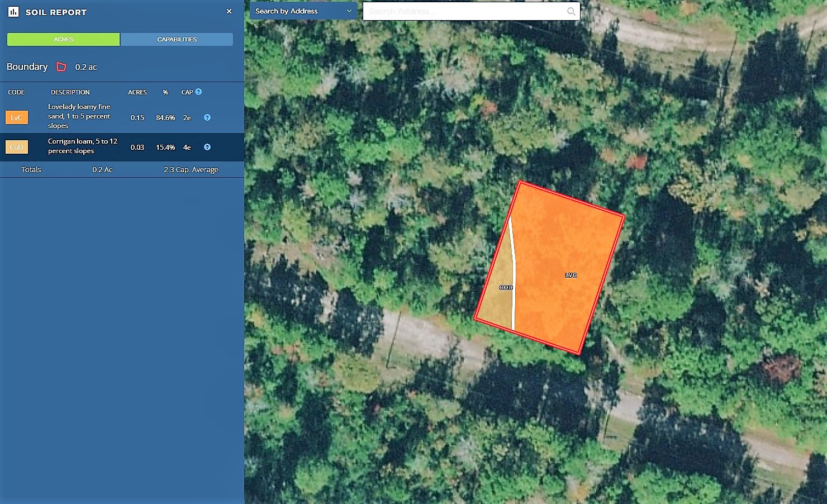Click the help icon beside CAP header
This screenshot has width=827, height=504.
pyautogui.click(x=198, y=92)
